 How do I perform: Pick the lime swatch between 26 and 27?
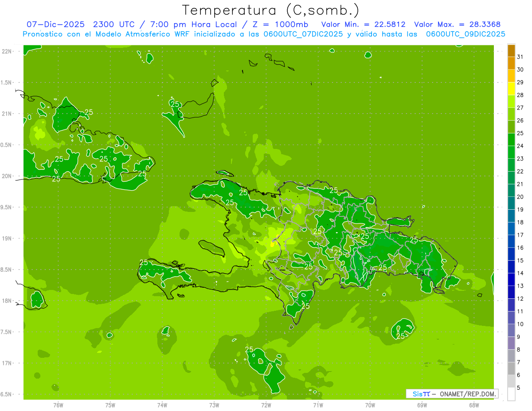point(511,114)
